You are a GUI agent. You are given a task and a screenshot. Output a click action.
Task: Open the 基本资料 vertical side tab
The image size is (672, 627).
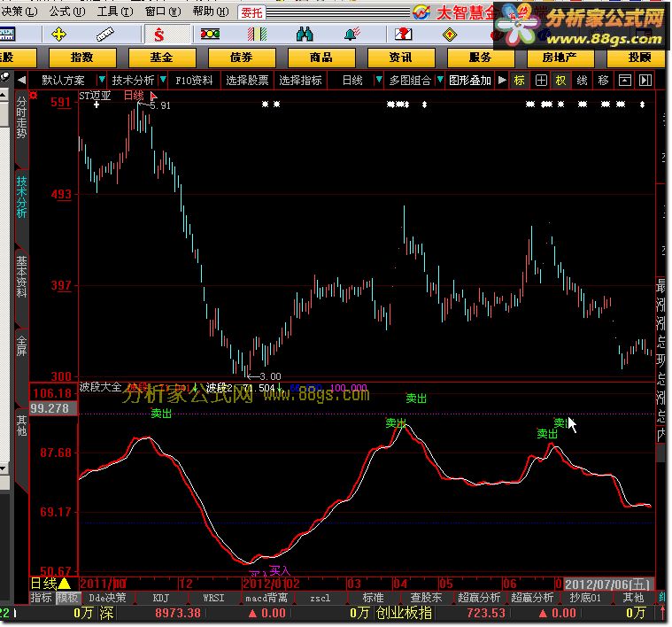point(21,276)
